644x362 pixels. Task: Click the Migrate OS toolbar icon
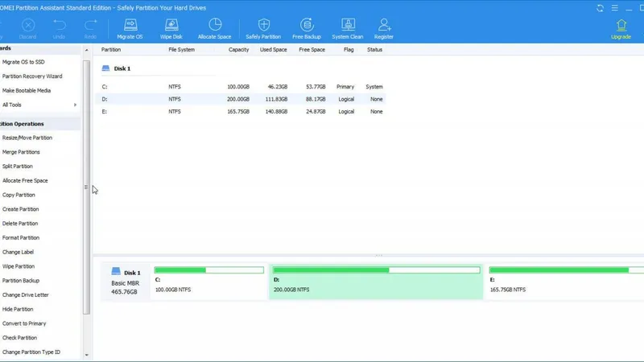coord(130,28)
